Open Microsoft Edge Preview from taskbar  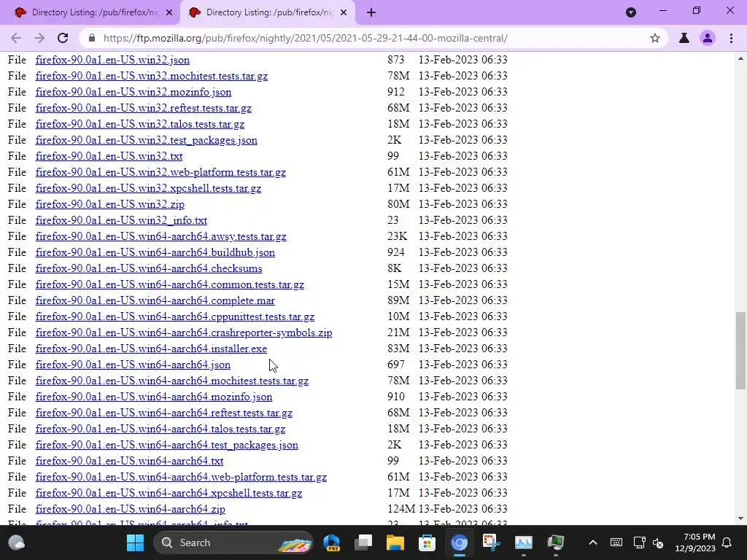(x=332, y=542)
